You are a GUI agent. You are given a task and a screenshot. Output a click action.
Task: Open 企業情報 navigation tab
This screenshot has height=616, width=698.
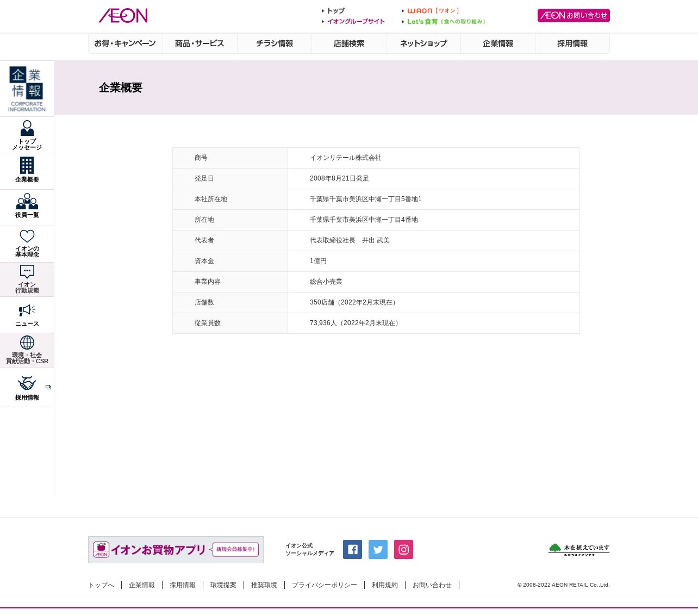tap(498, 43)
